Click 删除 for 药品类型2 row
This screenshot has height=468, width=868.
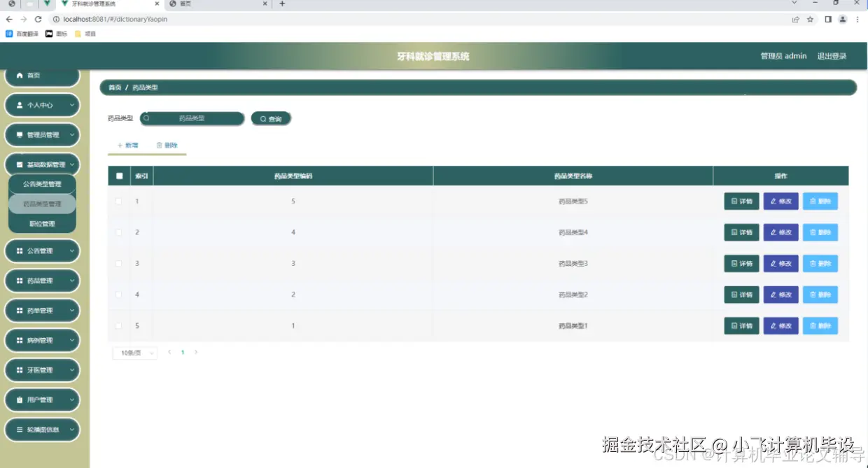pyautogui.click(x=820, y=295)
